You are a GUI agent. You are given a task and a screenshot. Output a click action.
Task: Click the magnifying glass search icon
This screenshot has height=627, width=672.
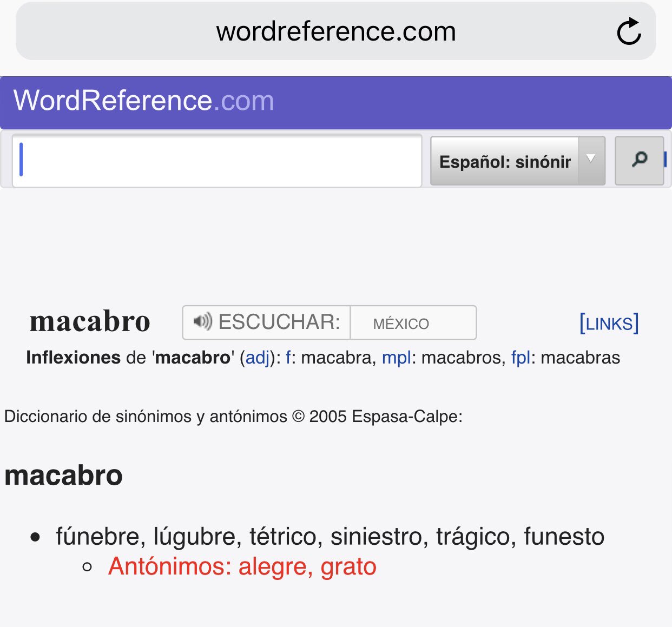click(640, 160)
